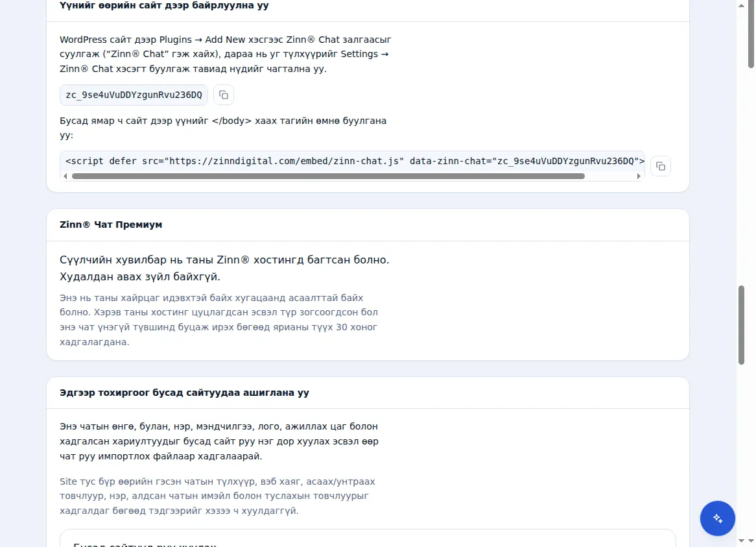Click the heading "Эдгээр тохиргоог бусад сайтуудаа ашиглана уу"
This screenshot has width=756, height=547.
click(x=185, y=393)
